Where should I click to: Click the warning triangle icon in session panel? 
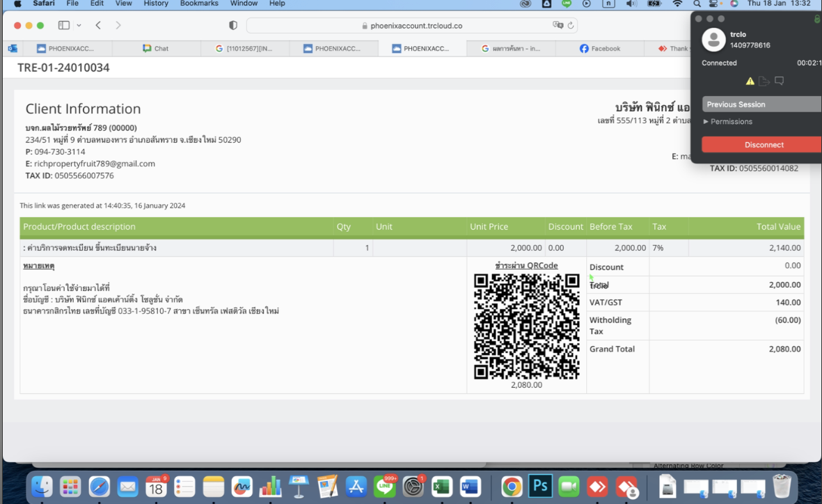pos(750,81)
